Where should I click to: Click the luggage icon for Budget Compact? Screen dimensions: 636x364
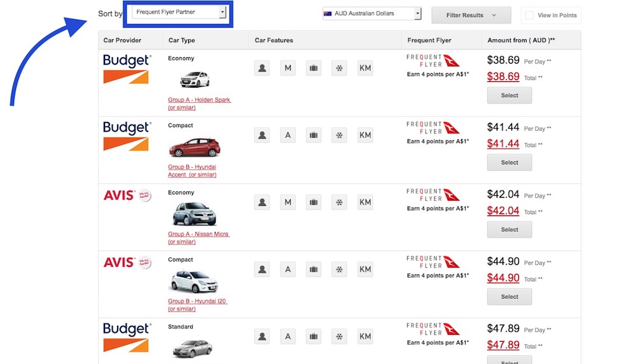(x=314, y=135)
